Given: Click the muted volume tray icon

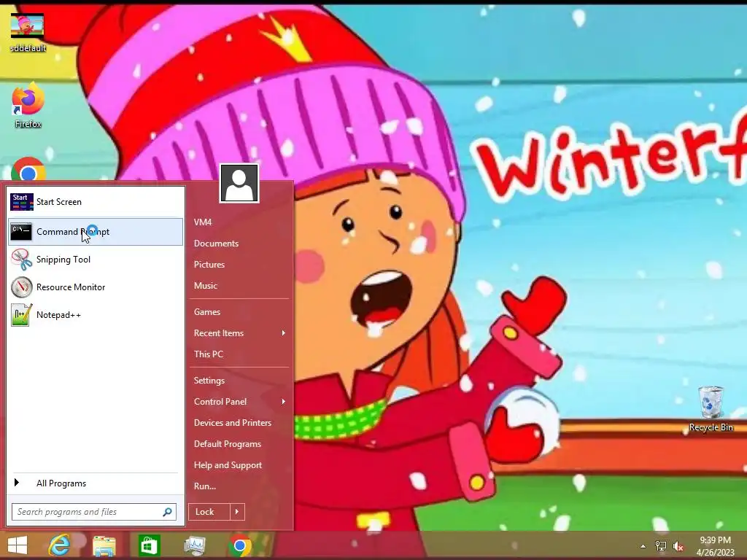Looking at the screenshot, I should (x=678, y=546).
